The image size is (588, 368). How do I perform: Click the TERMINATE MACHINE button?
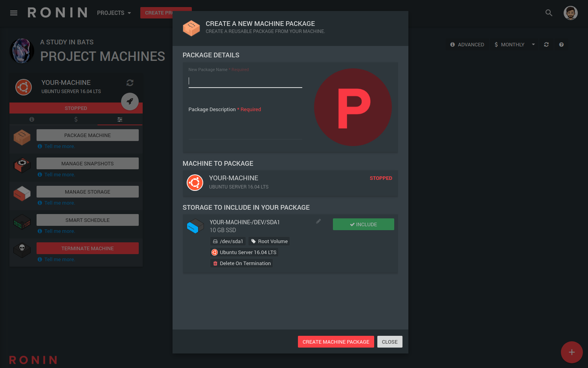(88, 248)
